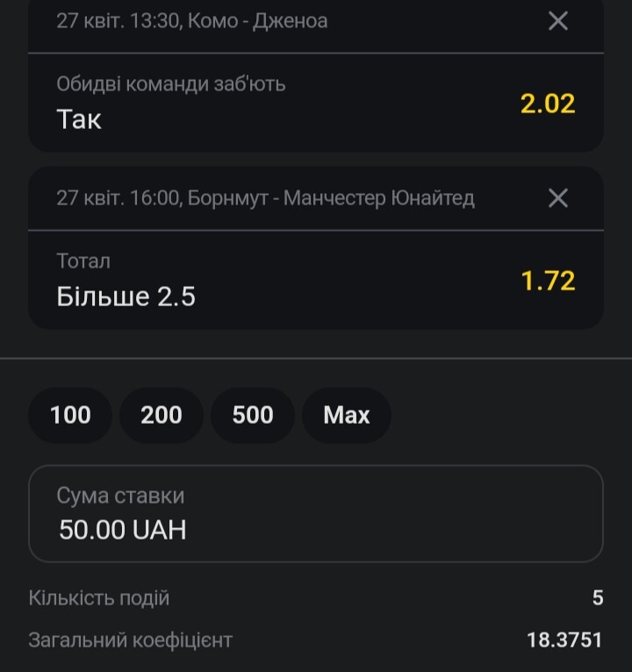Screen dimensions: 632x672
Task: Click the Обидві команди заб'ють market label
Action: (x=171, y=83)
